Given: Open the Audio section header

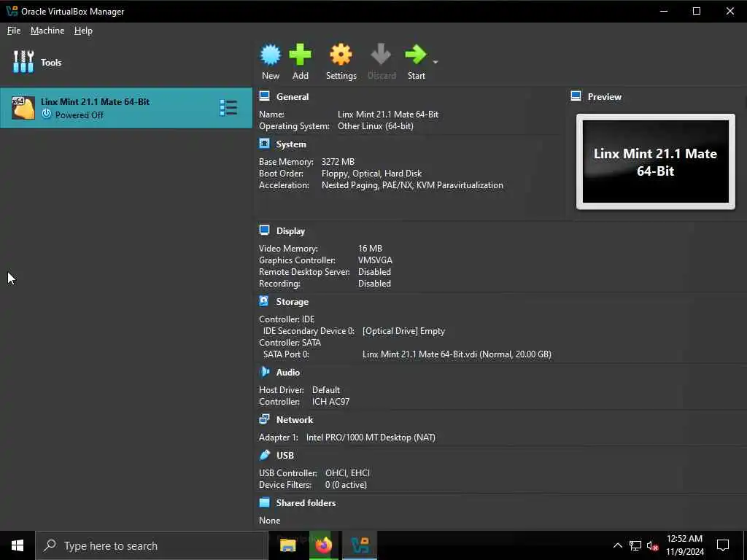Looking at the screenshot, I should point(287,373).
